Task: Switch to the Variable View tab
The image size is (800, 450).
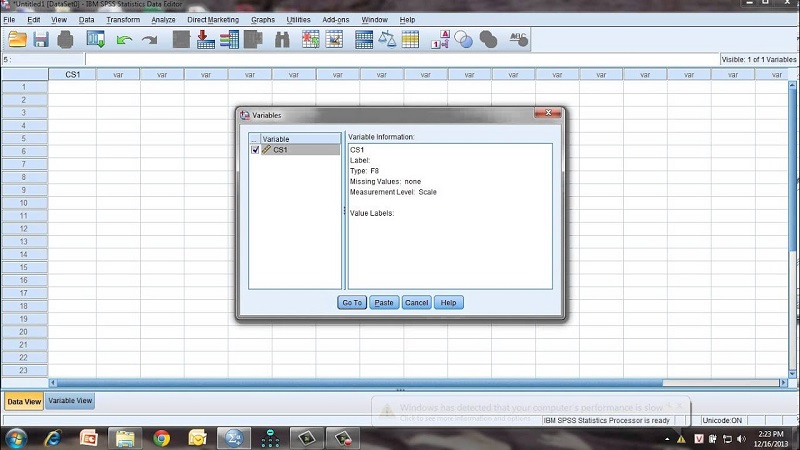Action: coord(70,401)
